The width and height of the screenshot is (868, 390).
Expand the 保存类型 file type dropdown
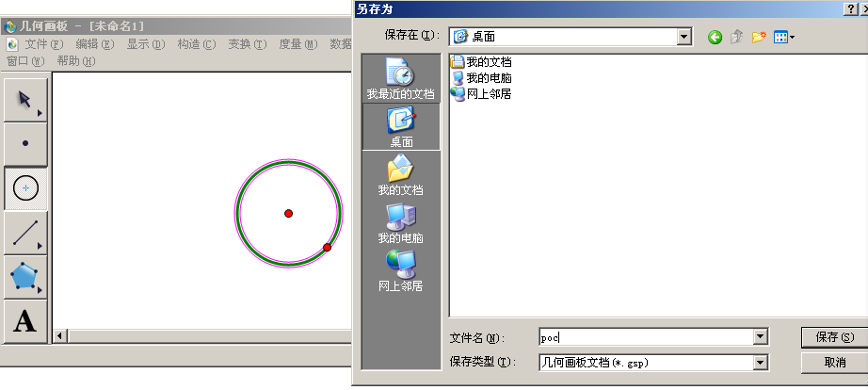pyautogui.click(x=760, y=362)
